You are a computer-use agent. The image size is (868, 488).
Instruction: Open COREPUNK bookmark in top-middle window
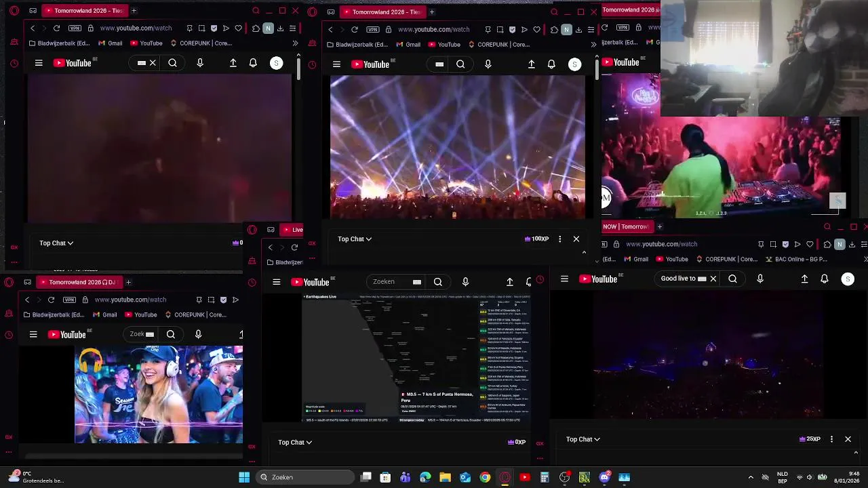[500, 45]
